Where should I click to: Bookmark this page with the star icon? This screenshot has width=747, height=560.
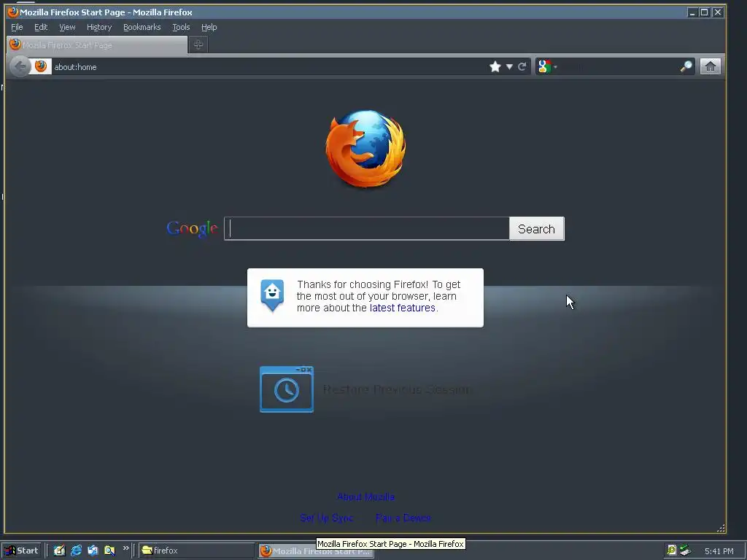point(495,66)
